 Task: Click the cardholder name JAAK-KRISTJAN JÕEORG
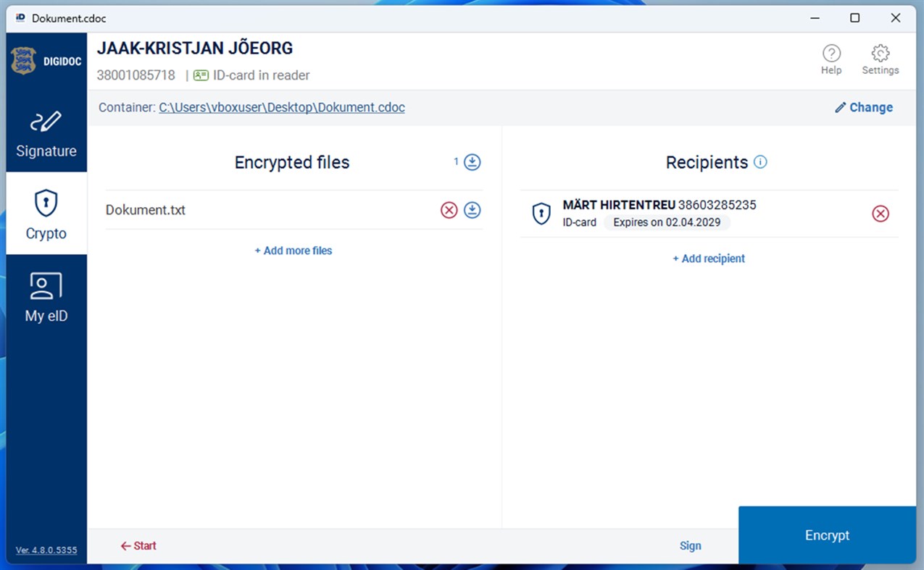pos(195,49)
